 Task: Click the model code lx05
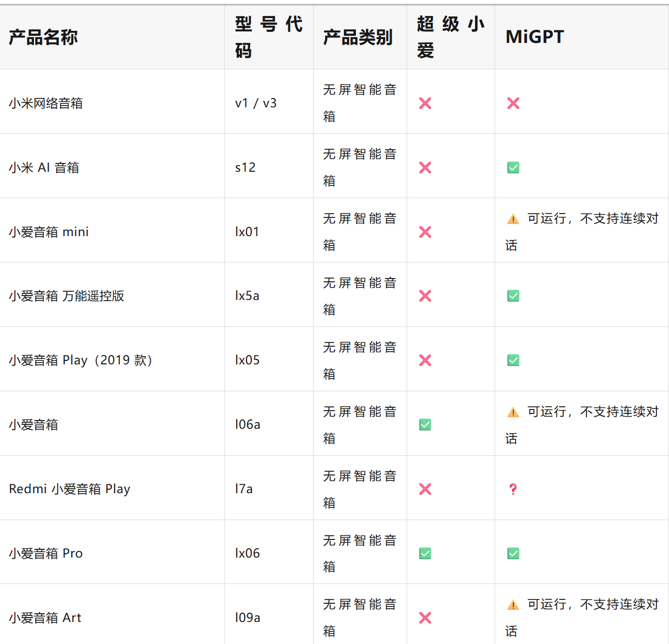pyautogui.click(x=248, y=360)
